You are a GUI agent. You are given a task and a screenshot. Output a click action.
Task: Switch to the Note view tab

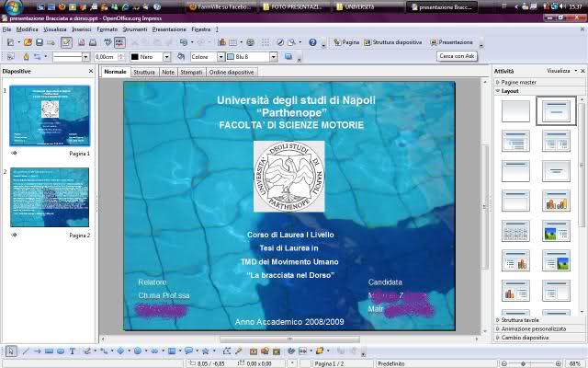[x=168, y=72]
